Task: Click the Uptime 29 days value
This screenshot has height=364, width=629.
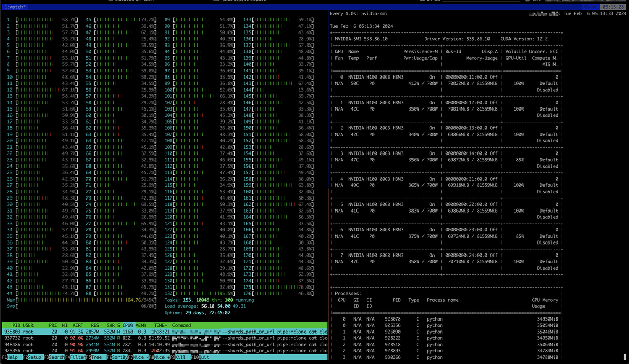Action: pyautogui.click(x=209, y=313)
